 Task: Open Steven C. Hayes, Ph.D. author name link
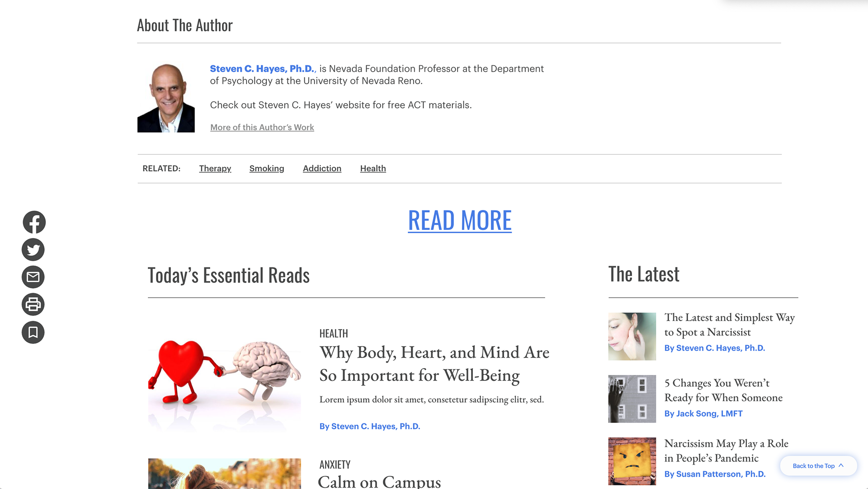pyautogui.click(x=263, y=69)
